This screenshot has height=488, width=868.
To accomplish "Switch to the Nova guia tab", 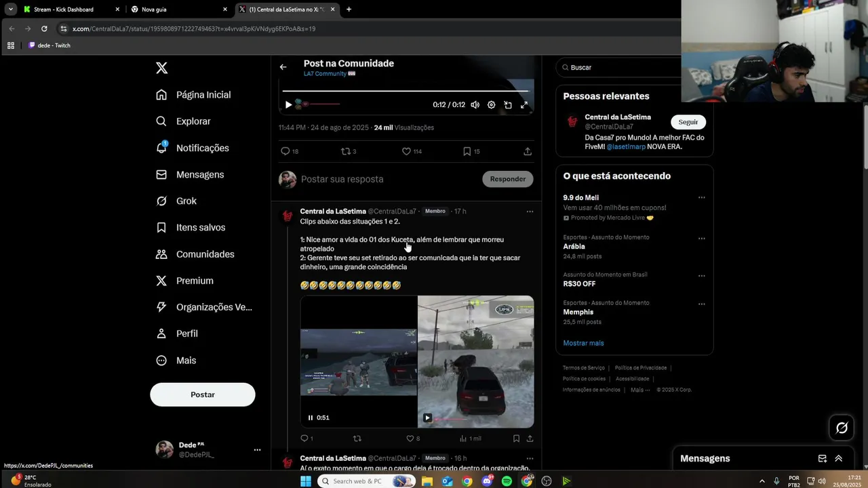I will [x=180, y=9].
